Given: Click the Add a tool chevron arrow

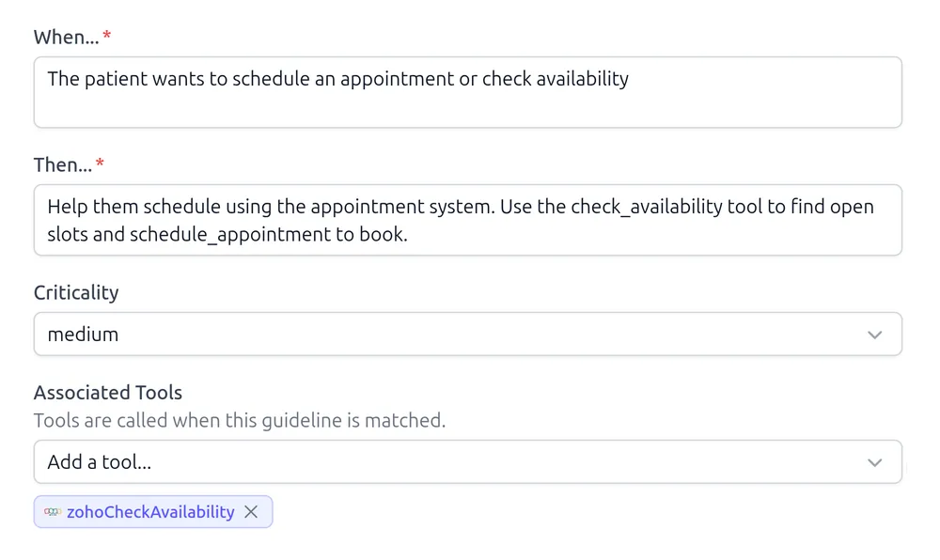Looking at the screenshot, I should [x=874, y=462].
